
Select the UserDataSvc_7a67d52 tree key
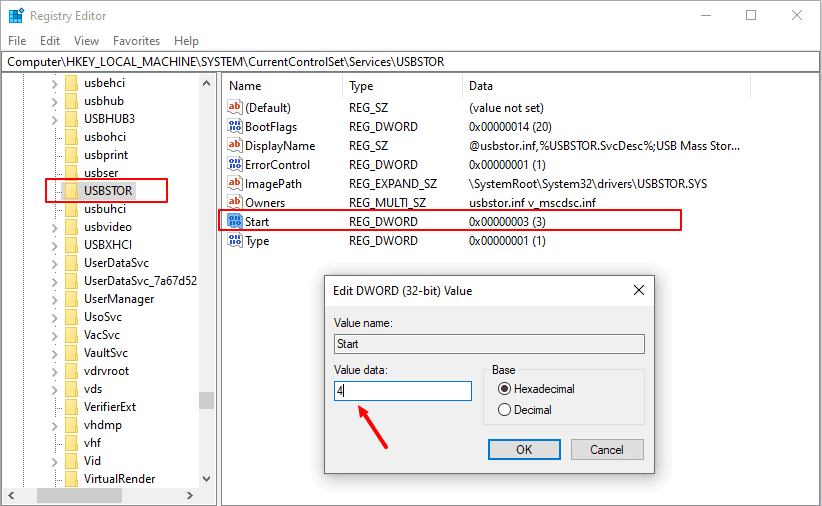[x=140, y=281]
